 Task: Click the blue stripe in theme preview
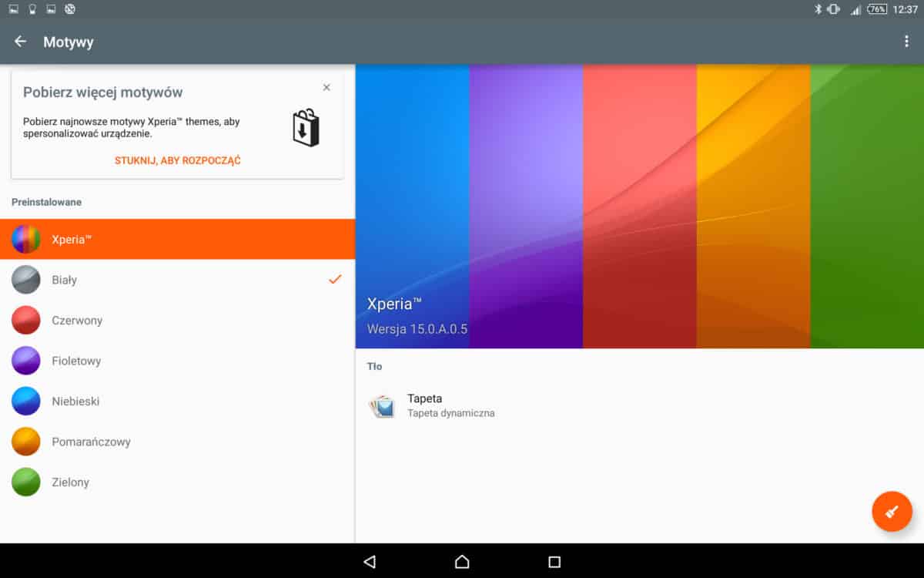click(412, 207)
